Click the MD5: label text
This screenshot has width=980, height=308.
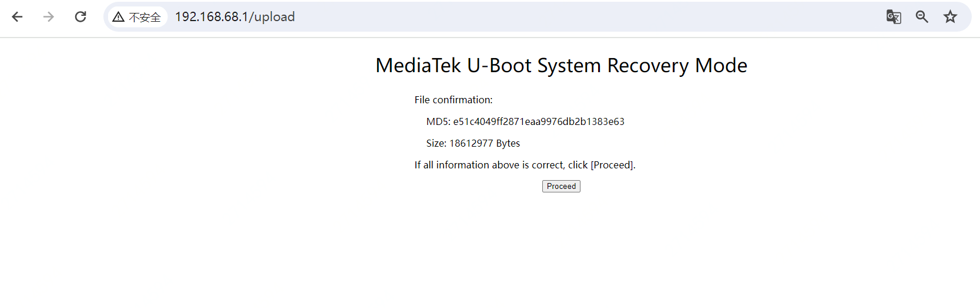[438, 121]
